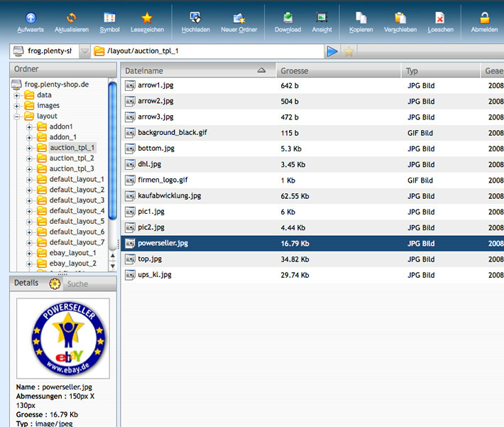Delete file with Loeschen icon
504x427 pixels.
[440, 18]
